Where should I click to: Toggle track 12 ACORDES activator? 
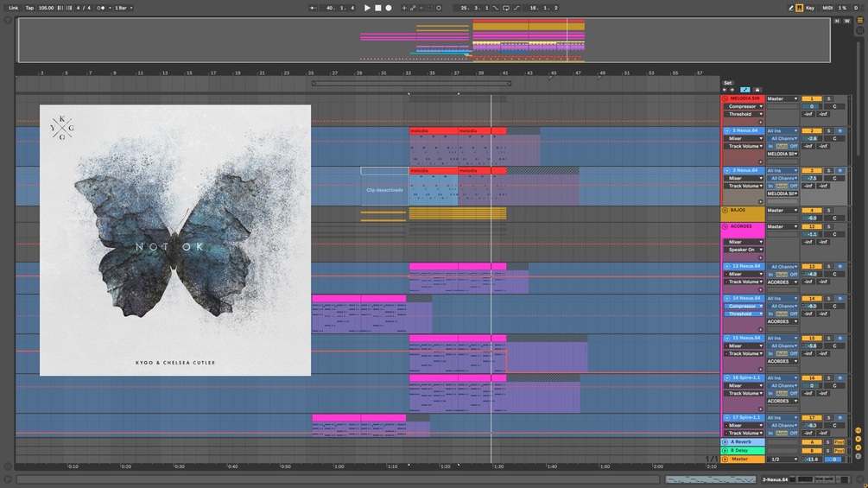click(x=812, y=226)
